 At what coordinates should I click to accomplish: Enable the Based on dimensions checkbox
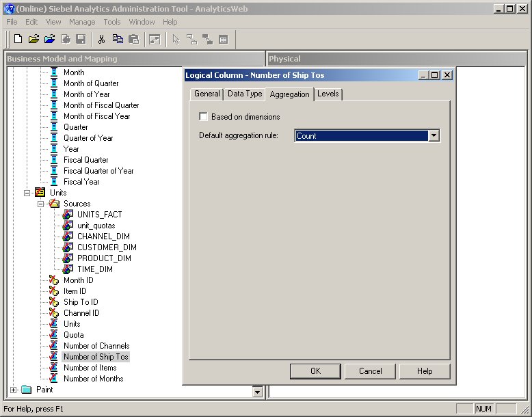pos(203,117)
